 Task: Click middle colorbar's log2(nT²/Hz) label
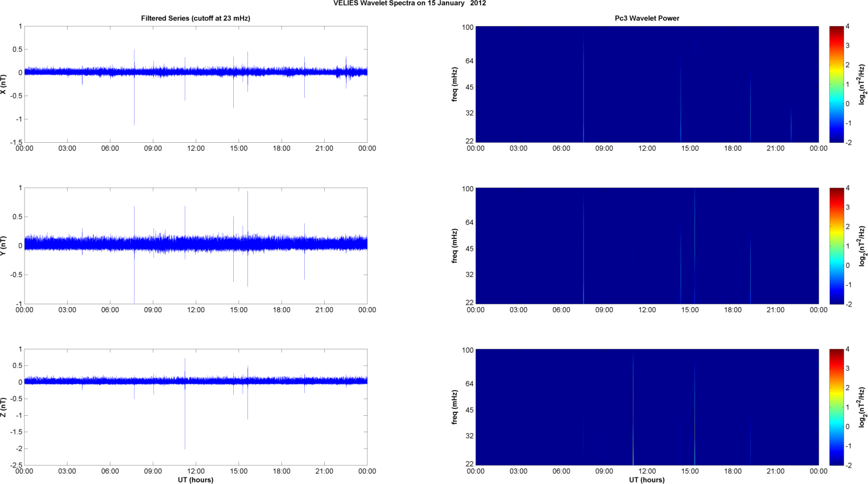pyautogui.click(x=862, y=246)
